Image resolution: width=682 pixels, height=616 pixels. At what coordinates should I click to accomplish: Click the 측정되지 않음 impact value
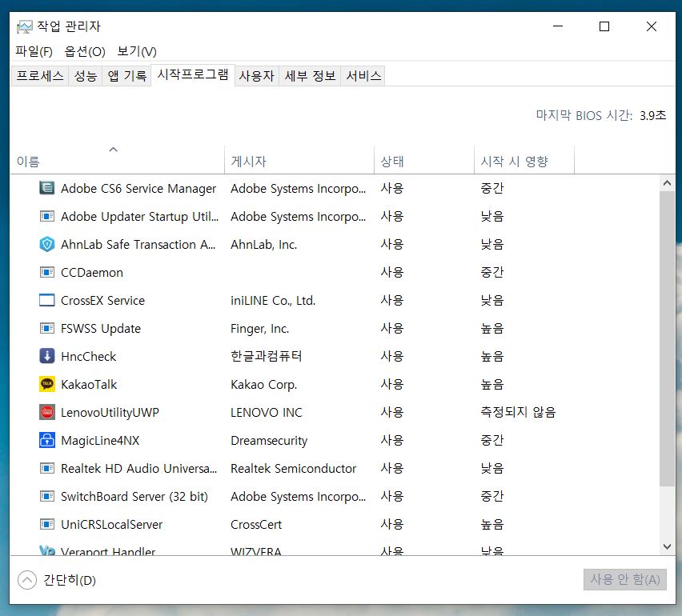pos(518,412)
